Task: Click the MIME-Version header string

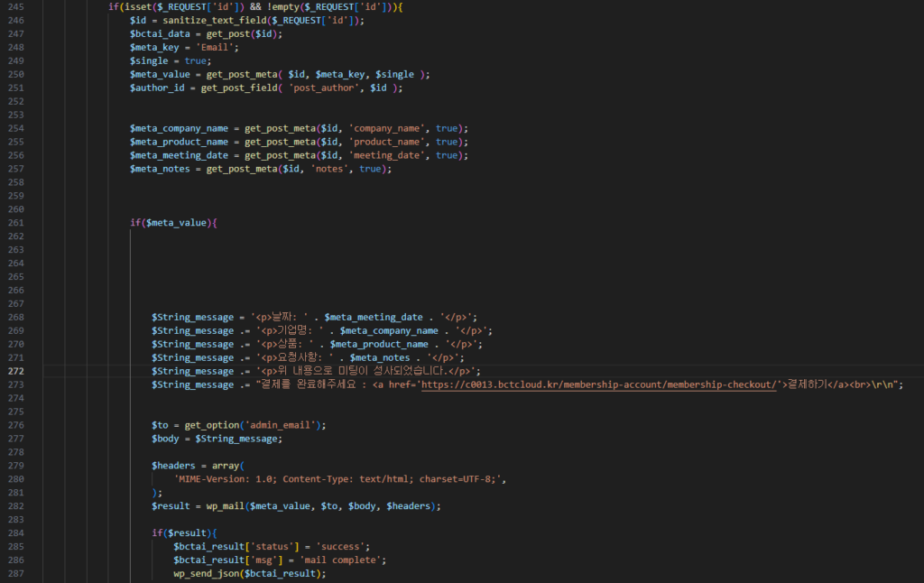Action: click(339, 479)
